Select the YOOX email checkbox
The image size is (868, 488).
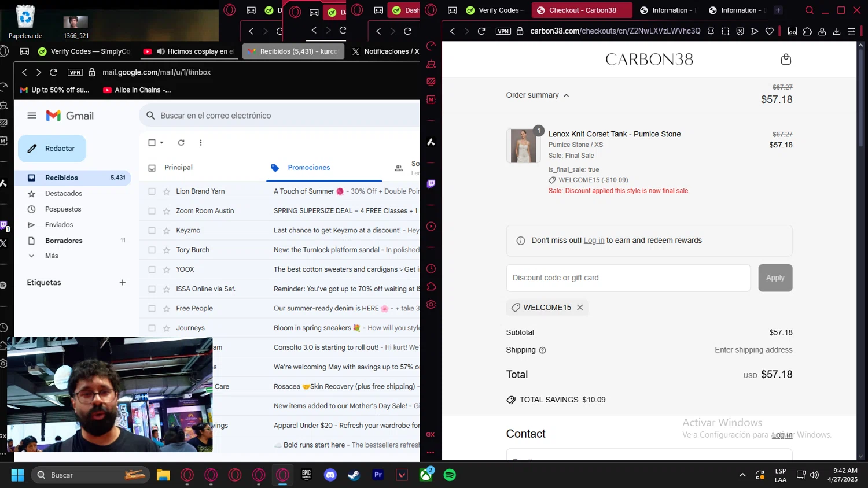point(152,269)
